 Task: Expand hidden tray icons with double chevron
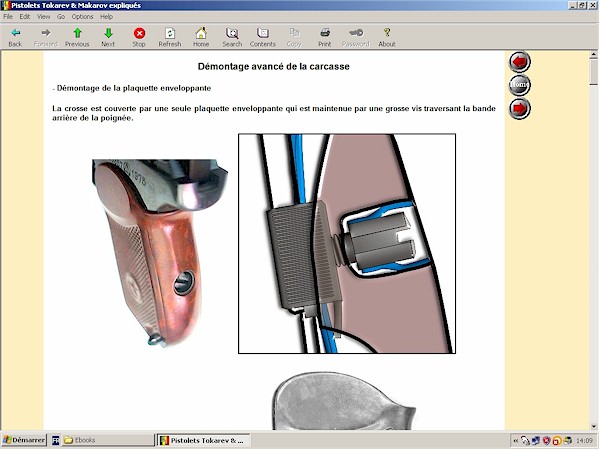[515, 440]
